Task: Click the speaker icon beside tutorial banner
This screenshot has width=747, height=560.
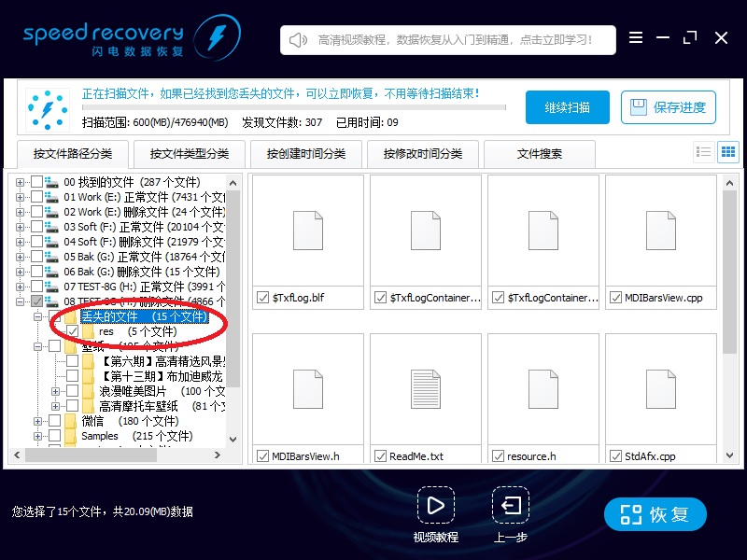Action: pyautogui.click(x=299, y=39)
